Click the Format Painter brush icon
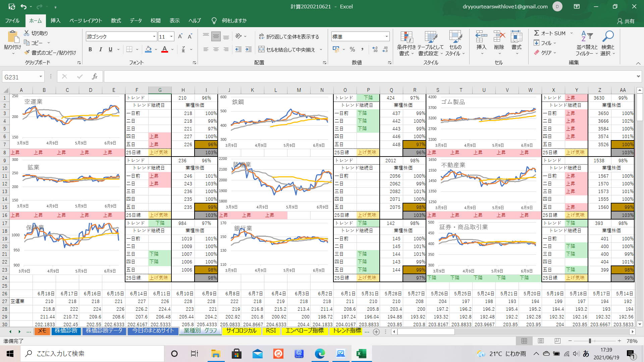 pyautogui.click(x=27, y=53)
